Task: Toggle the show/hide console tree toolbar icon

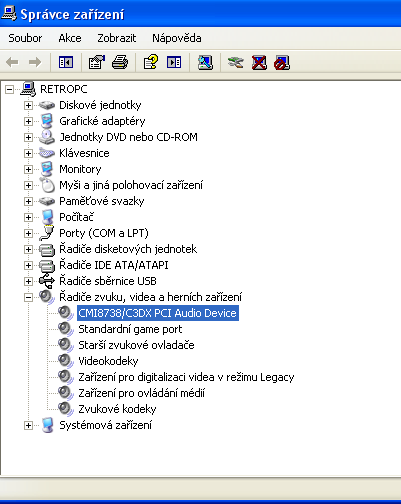Action: tap(66, 62)
